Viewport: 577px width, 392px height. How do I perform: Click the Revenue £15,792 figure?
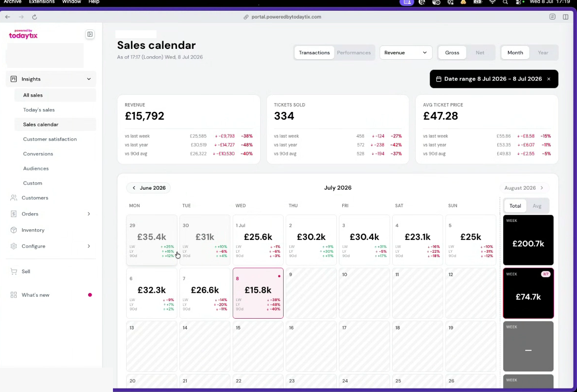click(145, 116)
